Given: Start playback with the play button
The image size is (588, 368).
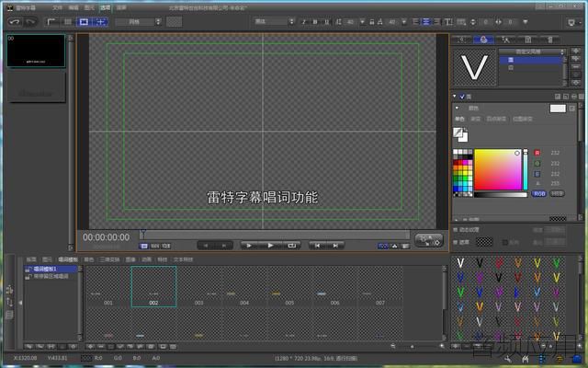Looking at the screenshot, I should [270, 246].
